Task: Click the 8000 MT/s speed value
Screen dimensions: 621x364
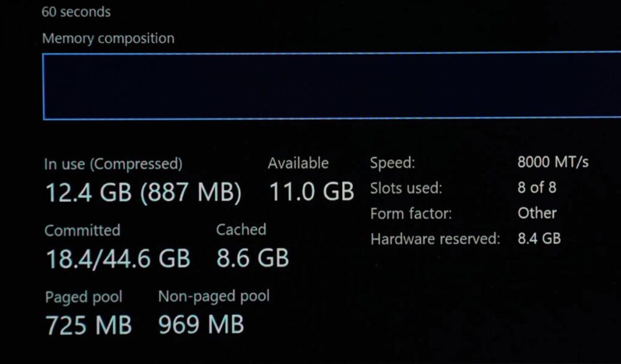Action: pos(553,162)
